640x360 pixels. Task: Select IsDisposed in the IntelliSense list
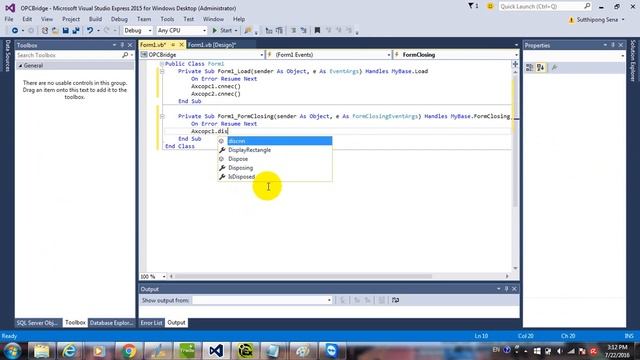(x=275, y=177)
